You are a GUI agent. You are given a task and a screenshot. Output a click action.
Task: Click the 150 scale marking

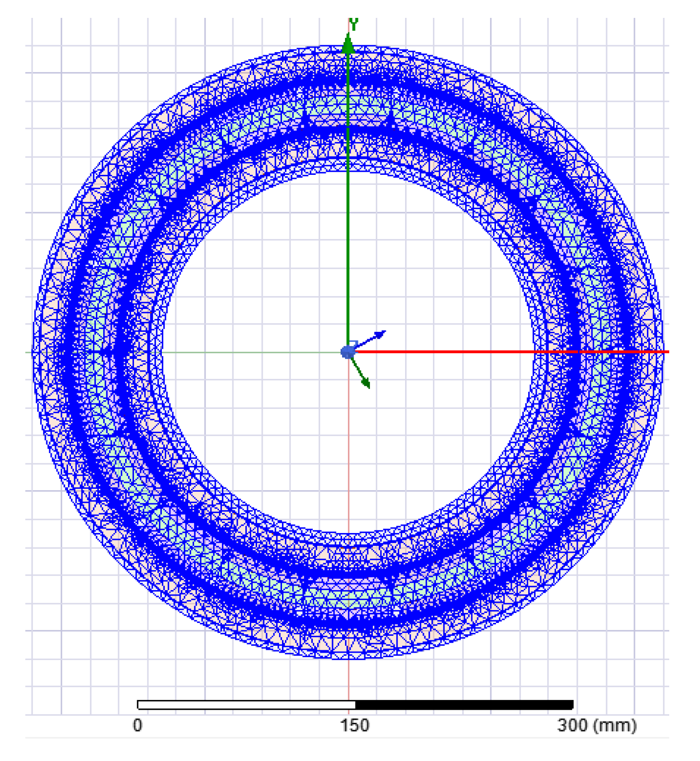[355, 724]
